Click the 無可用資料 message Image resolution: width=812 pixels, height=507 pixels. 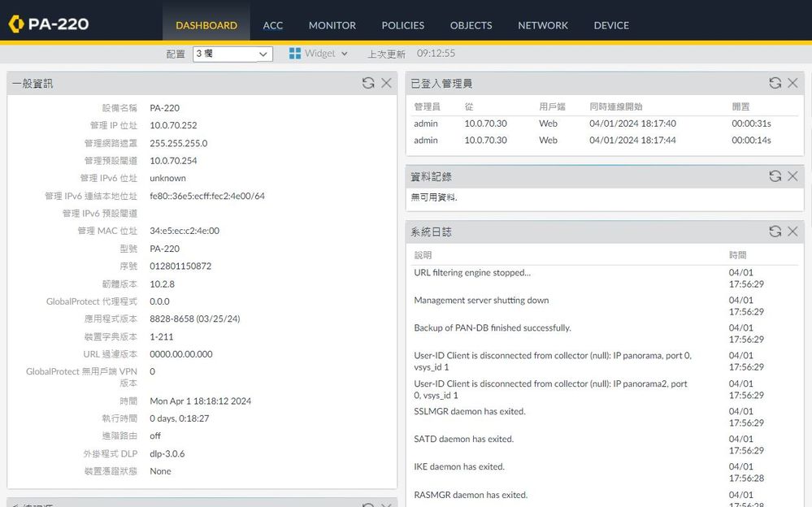[x=434, y=197]
